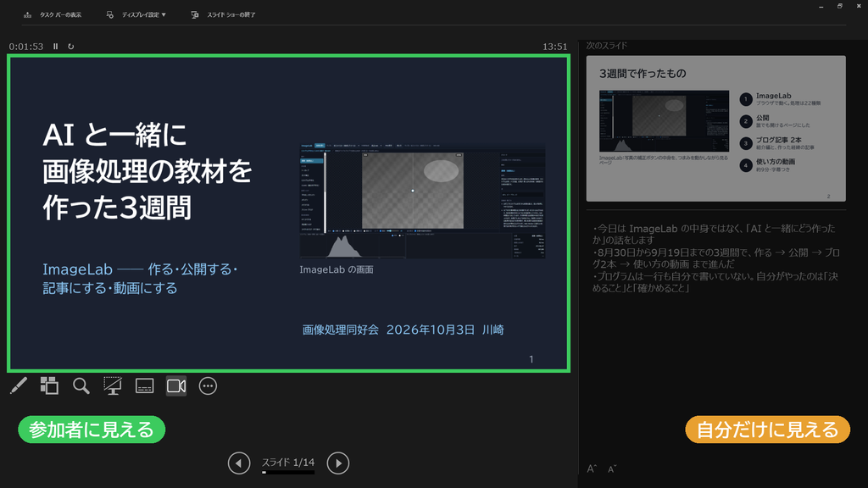Click タスク バーの表示 to show the taskbar
Viewport: 868px width, 488px height.
pos(60,15)
